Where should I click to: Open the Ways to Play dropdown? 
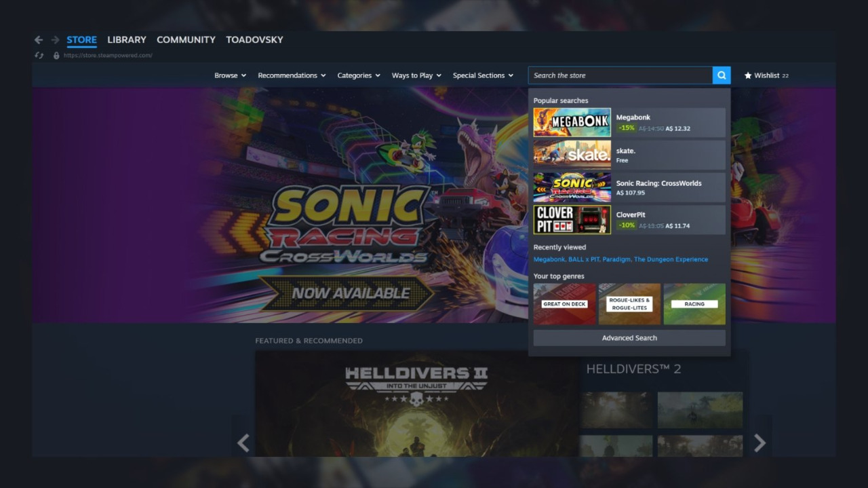click(x=416, y=75)
